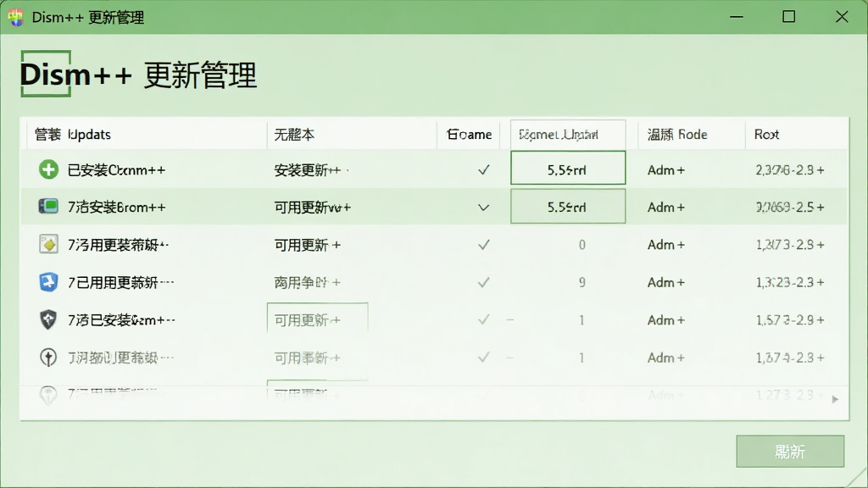Click the green button at the bottom right

point(790,451)
